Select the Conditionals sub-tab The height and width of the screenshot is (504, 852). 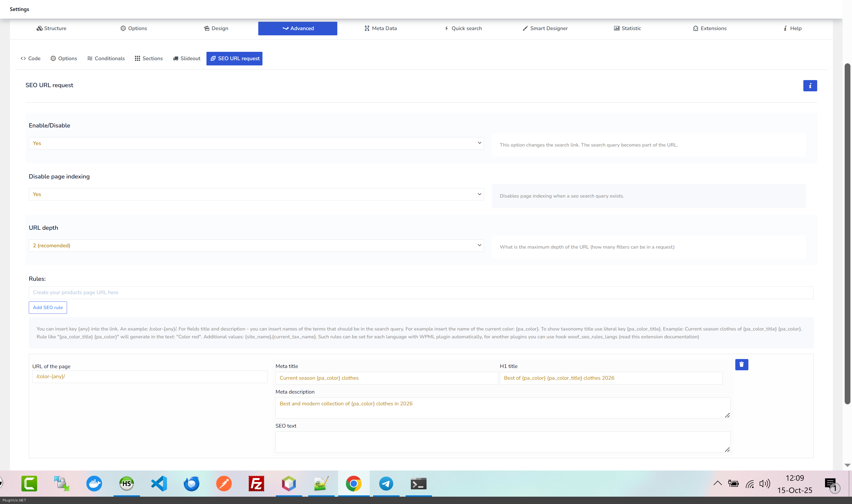coord(106,58)
